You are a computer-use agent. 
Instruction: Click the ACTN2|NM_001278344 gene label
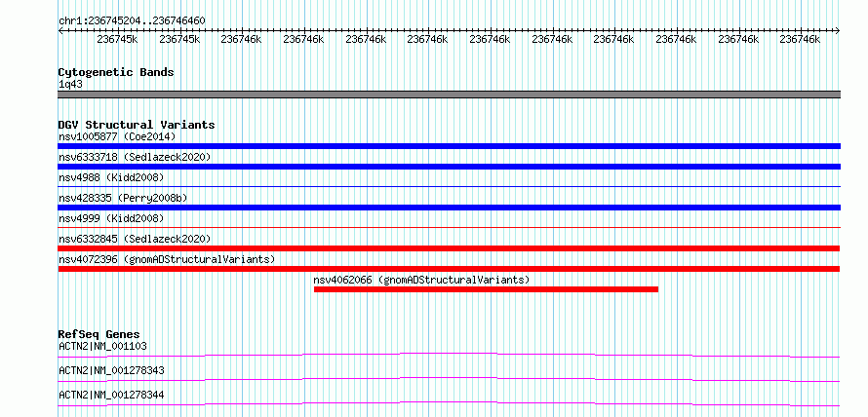(111, 395)
